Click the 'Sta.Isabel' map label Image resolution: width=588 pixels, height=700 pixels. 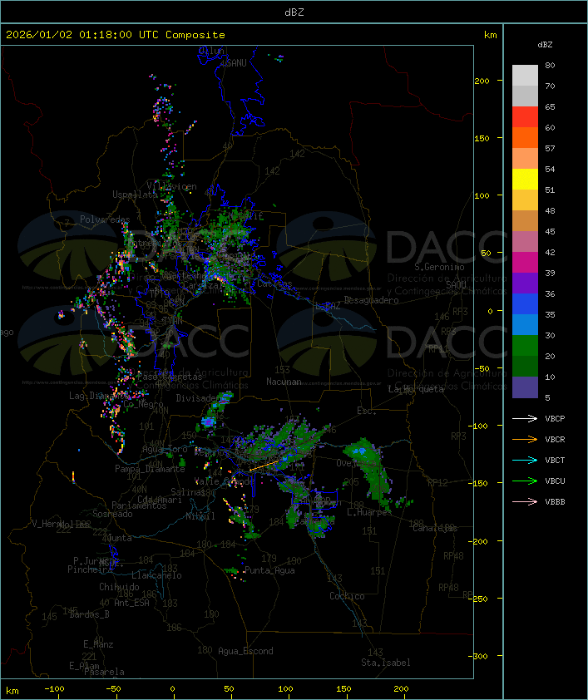386,663
